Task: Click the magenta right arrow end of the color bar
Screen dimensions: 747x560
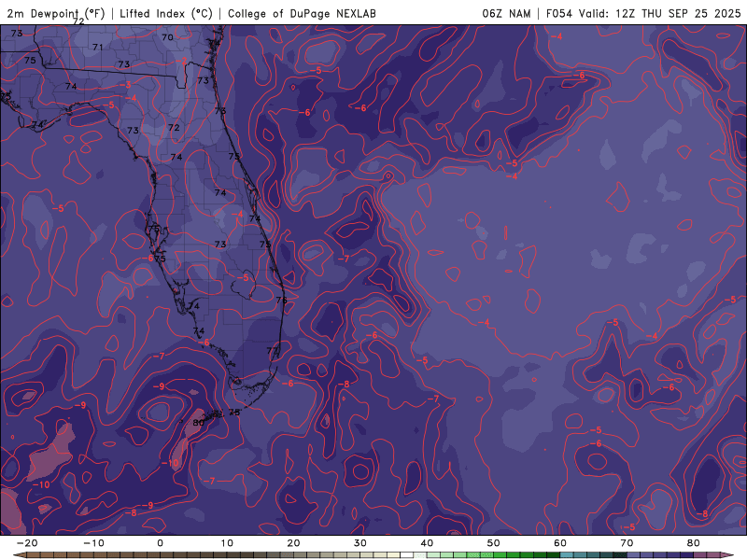Action: [728, 555]
